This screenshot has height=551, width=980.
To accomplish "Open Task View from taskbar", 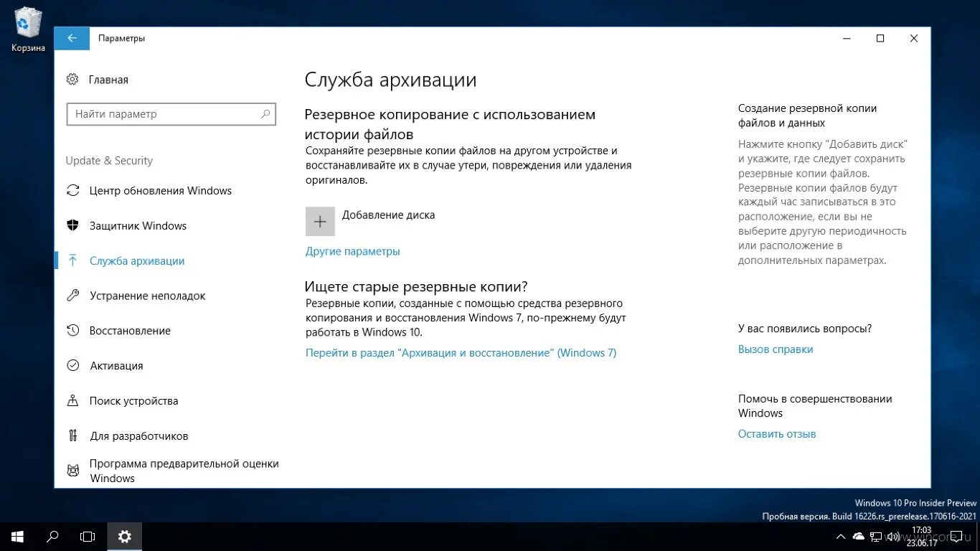I will (x=88, y=536).
